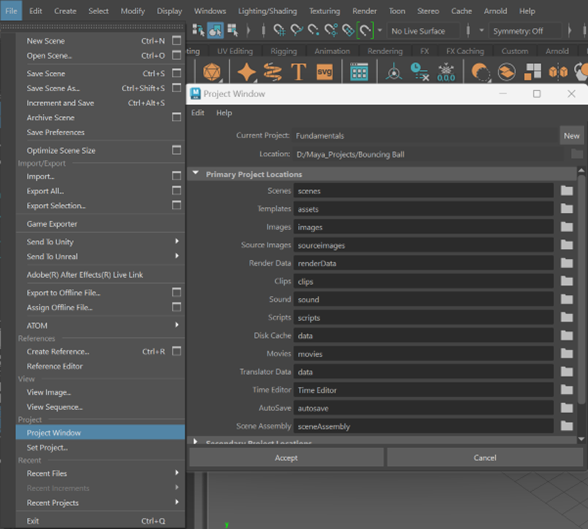Toggle snap to curves magnet
Screen dimensions: 588x529
(x=297, y=30)
